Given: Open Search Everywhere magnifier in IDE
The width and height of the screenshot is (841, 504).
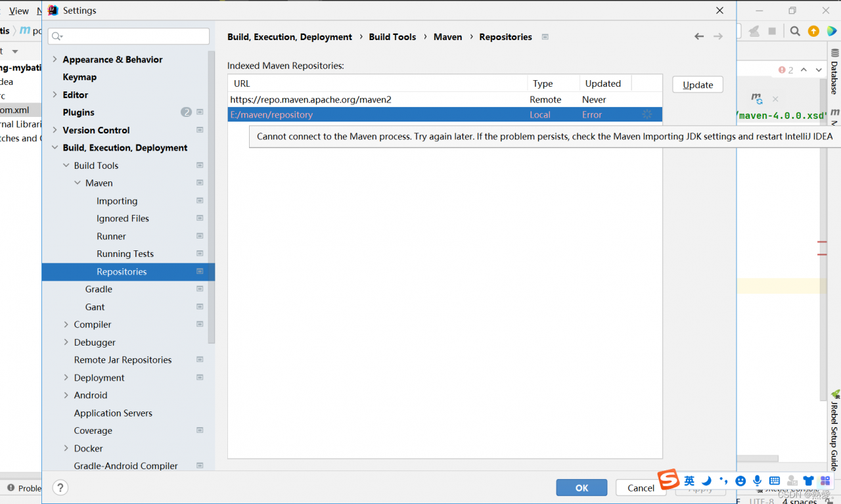Looking at the screenshot, I should [795, 31].
